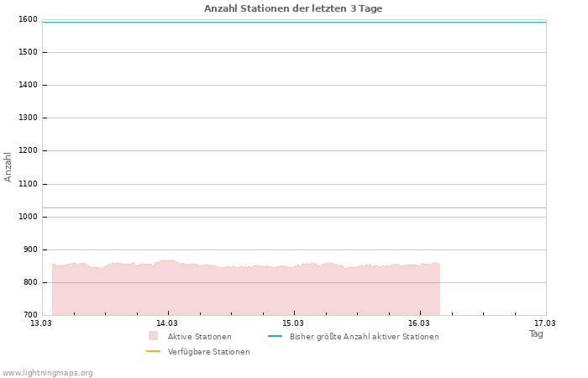Select the Aktive Stationen legend label
This screenshot has width=588, height=378.
pyautogui.click(x=199, y=337)
